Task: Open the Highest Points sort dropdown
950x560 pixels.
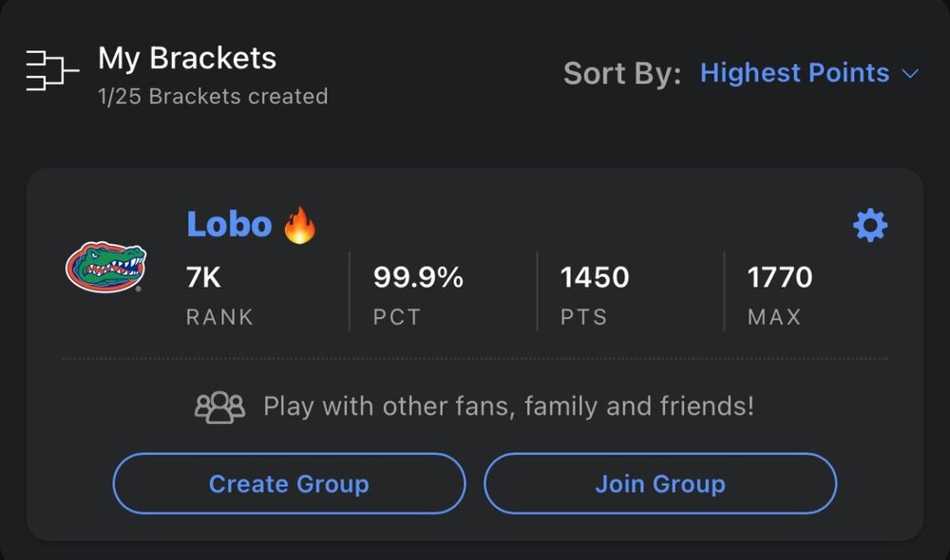Action: click(x=794, y=73)
